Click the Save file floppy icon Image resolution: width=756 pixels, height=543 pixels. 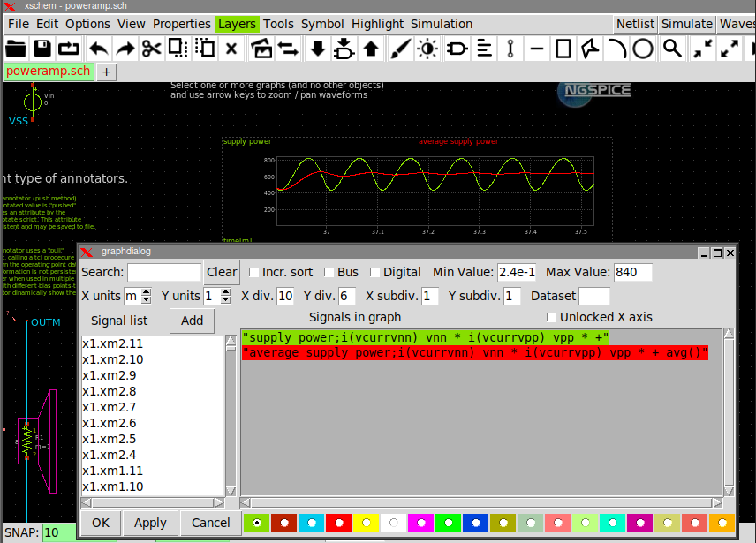(42, 49)
